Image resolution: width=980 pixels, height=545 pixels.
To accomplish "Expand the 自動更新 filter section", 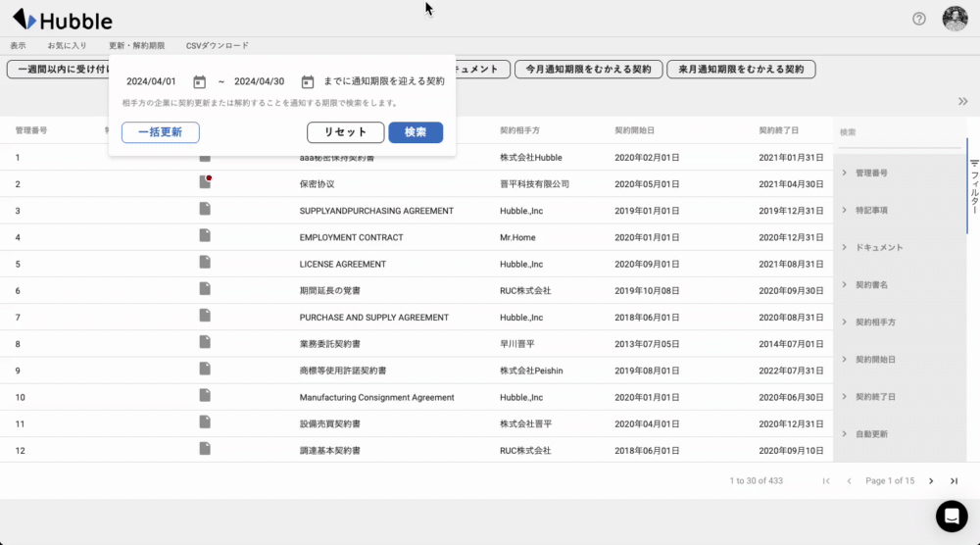I will [x=871, y=433].
